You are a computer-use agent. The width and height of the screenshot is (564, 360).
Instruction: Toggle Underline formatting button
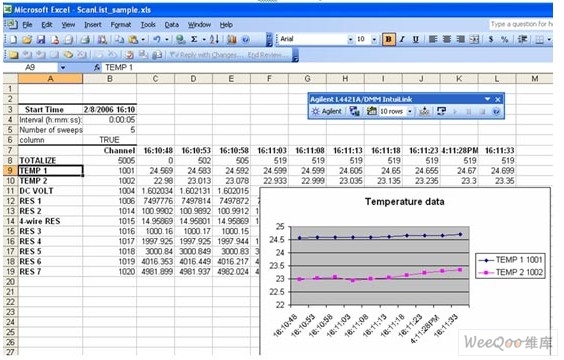coord(415,39)
